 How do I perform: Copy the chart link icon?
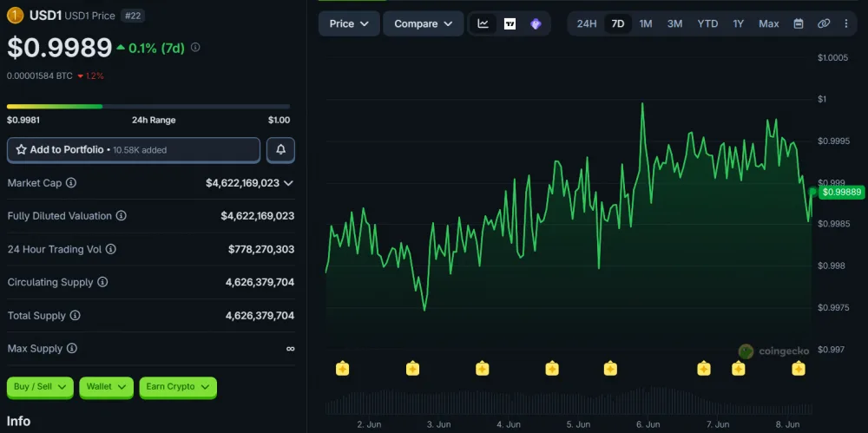[824, 23]
